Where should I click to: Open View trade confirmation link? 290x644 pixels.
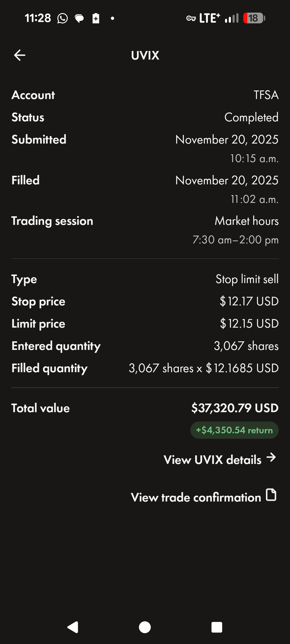coord(196,497)
